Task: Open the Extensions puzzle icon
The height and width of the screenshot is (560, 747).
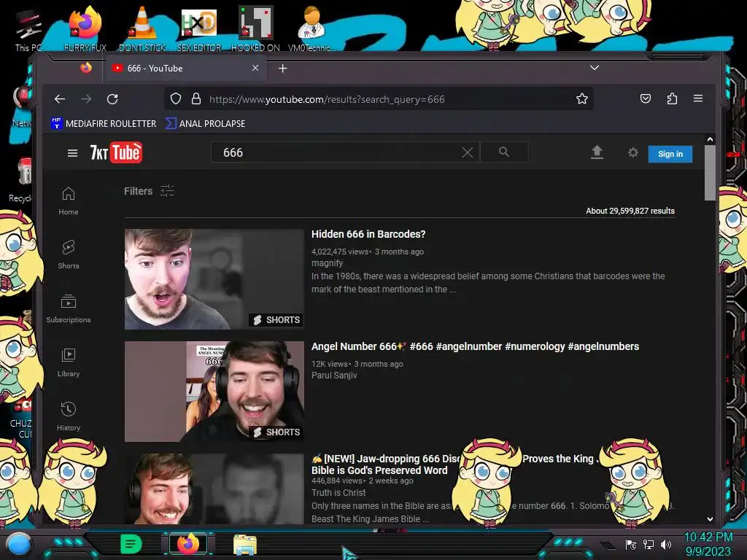Action: pos(672,98)
